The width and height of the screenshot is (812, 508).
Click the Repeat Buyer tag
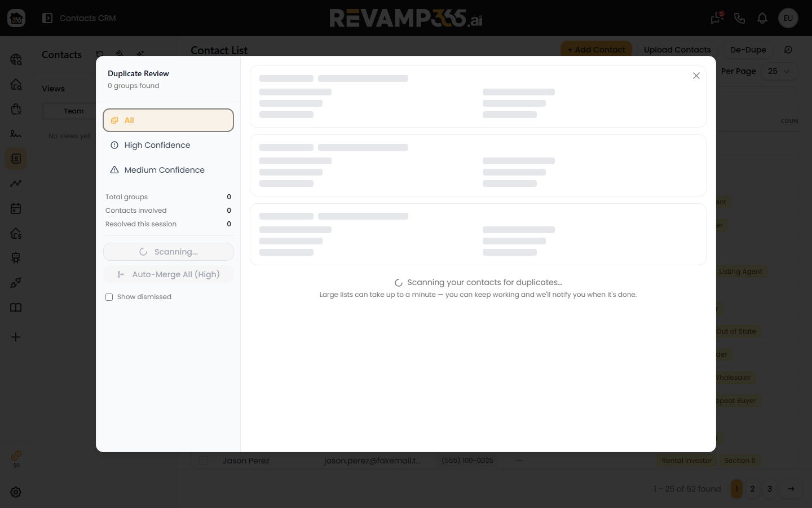point(736,401)
